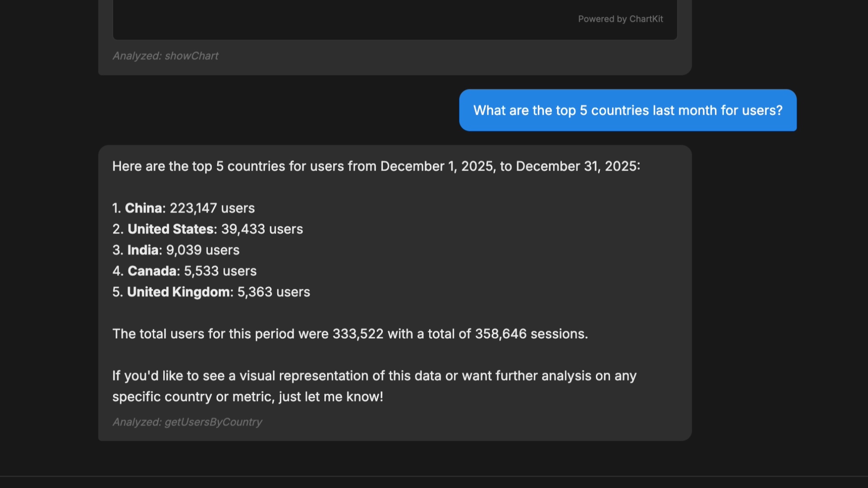Click the "Canada" list item
This screenshot has height=488, width=868.
(x=151, y=271)
